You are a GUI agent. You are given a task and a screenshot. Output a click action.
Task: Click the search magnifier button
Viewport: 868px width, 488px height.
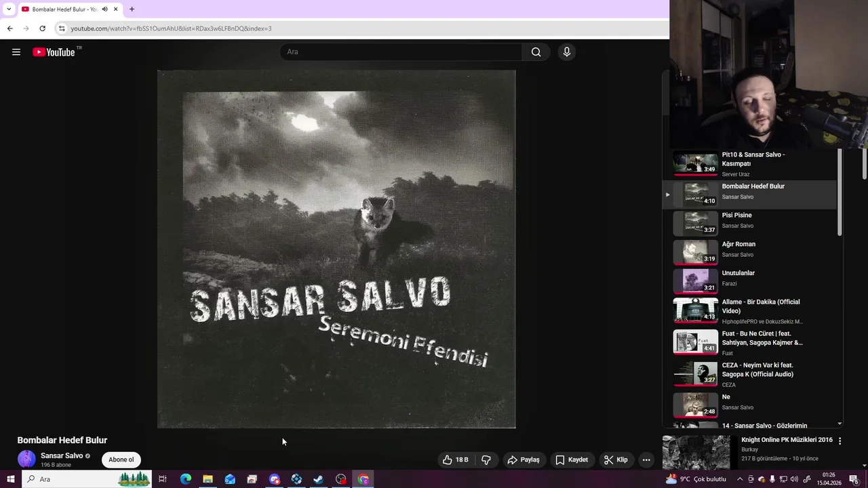536,52
